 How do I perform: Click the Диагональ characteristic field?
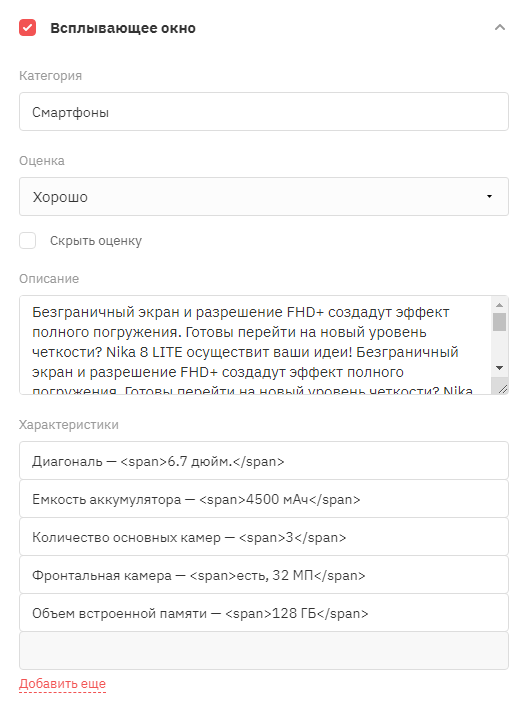pos(264,461)
